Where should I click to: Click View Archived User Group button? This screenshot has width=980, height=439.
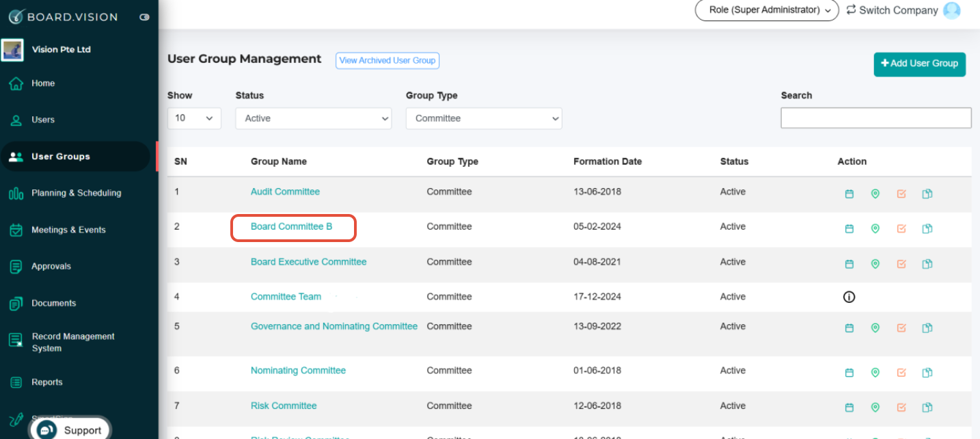coord(387,60)
